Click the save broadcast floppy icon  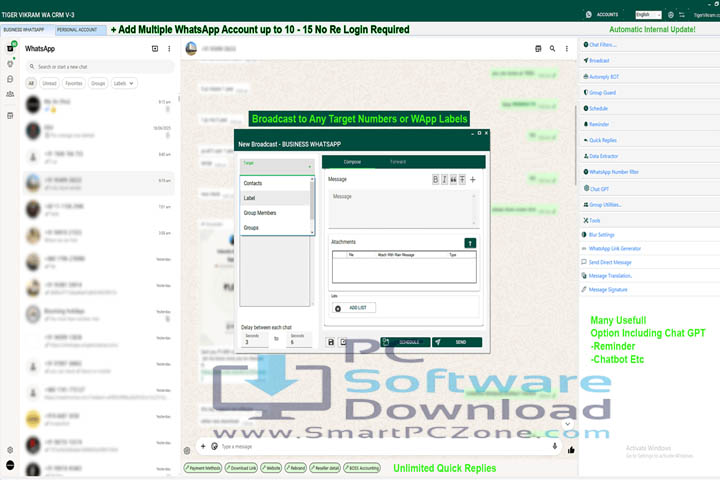point(331,342)
